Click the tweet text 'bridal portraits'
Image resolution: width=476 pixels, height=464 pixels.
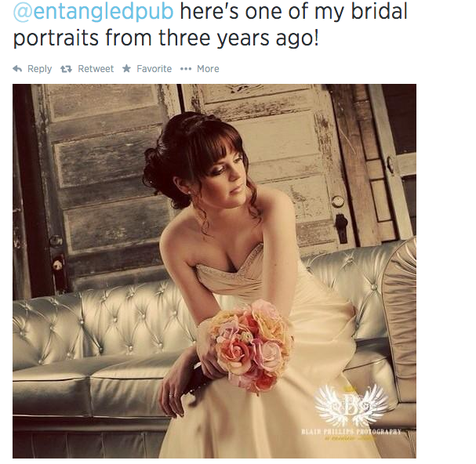pyautogui.click(x=210, y=25)
